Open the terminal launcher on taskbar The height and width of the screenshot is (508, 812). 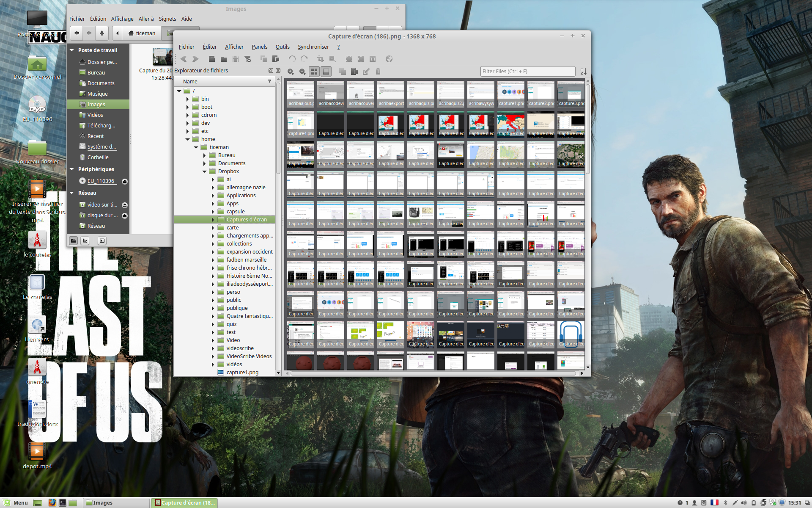click(63, 502)
